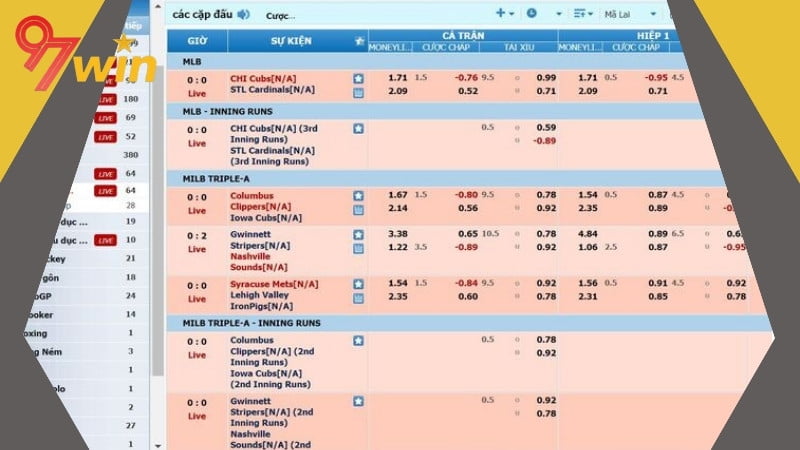Click the 0 : 2 Live score of Gwinnett match

point(197,242)
